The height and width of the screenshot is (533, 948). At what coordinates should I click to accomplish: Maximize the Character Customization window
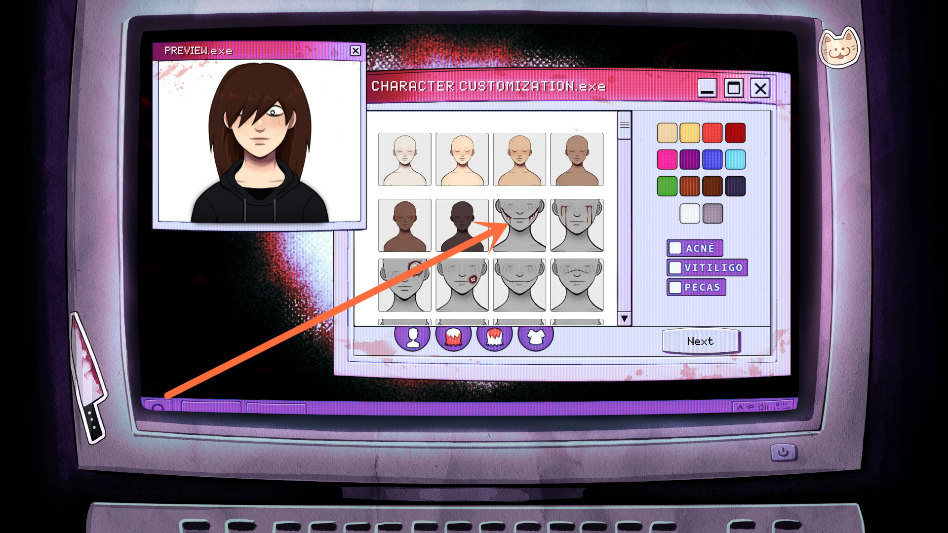(733, 88)
